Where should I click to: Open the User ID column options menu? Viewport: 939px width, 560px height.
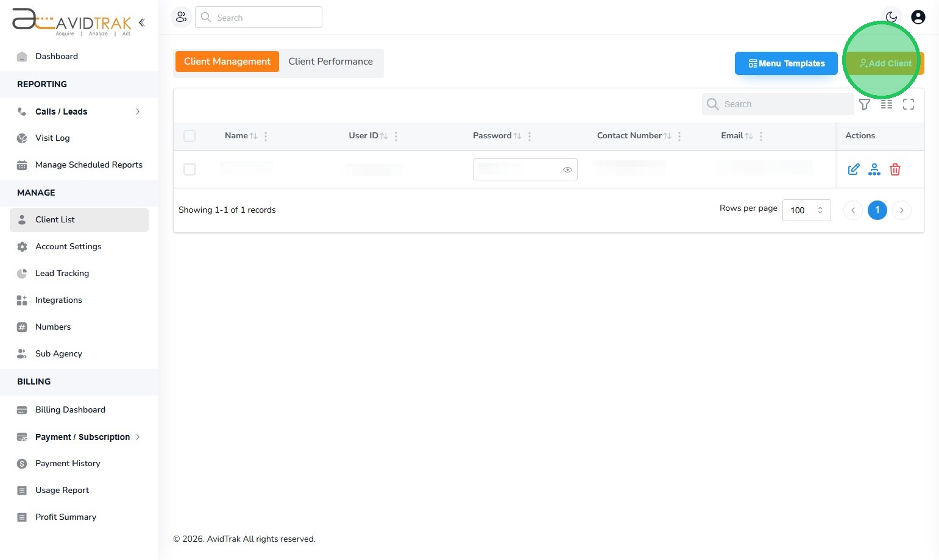click(x=396, y=136)
